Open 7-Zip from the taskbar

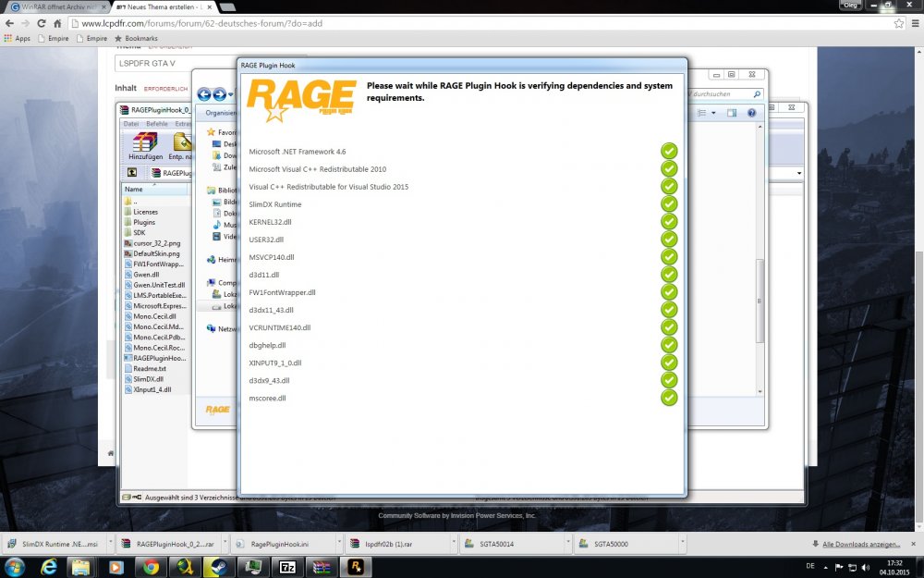287,568
